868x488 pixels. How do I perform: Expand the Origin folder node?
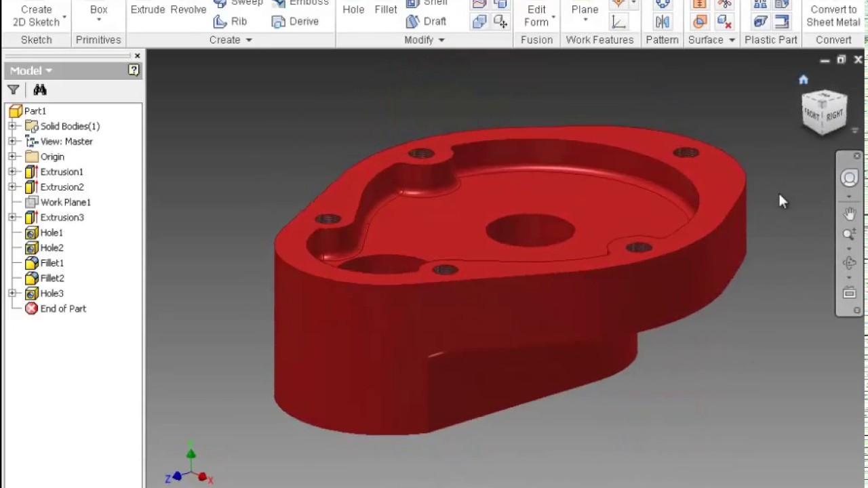point(12,157)
